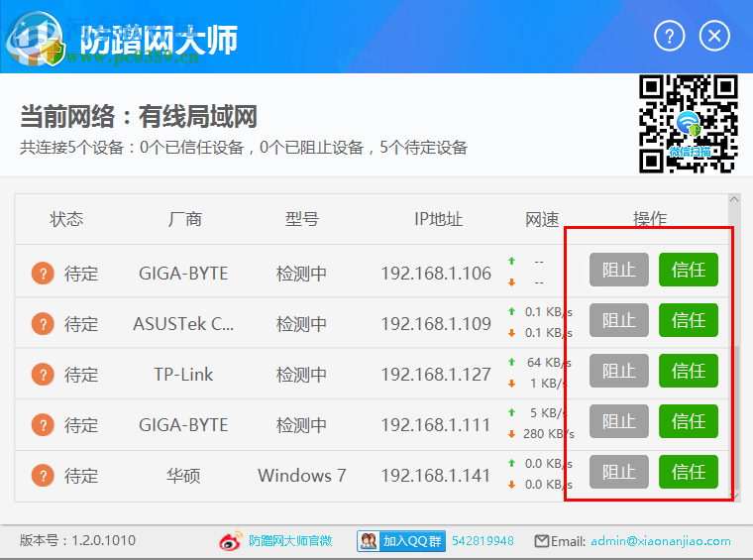Click the ASUSTek C... vendor cell
This screenshot has height=560, width=753.
[x=183, y=324]
